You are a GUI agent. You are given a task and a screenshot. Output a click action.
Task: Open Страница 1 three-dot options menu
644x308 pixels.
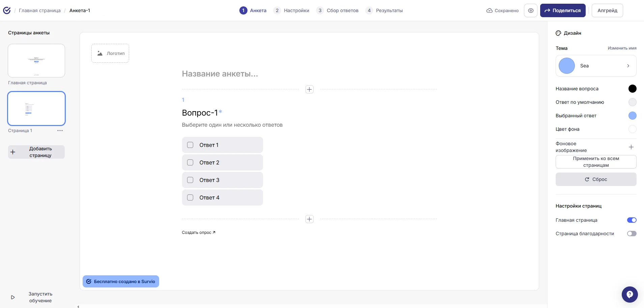pos(60,131)
